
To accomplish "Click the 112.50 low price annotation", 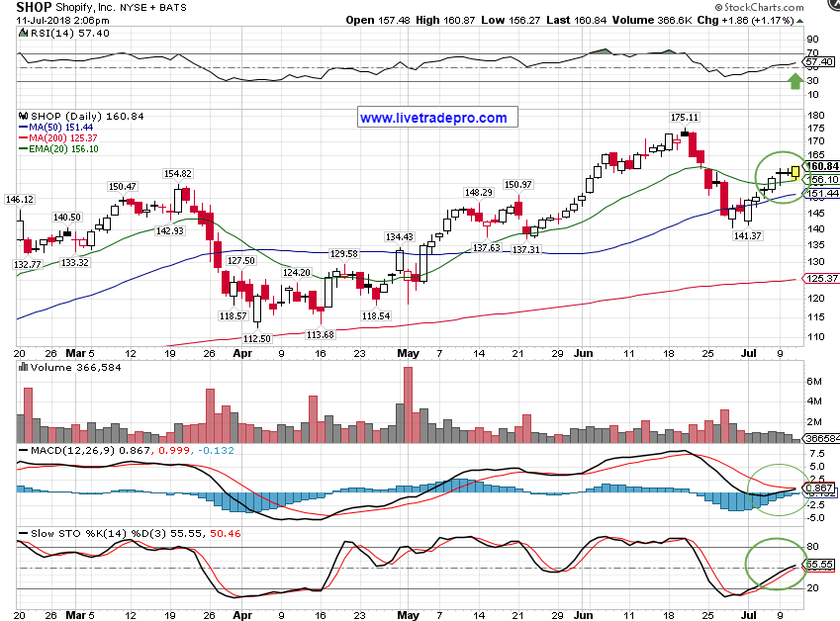I will coord(256,337).
